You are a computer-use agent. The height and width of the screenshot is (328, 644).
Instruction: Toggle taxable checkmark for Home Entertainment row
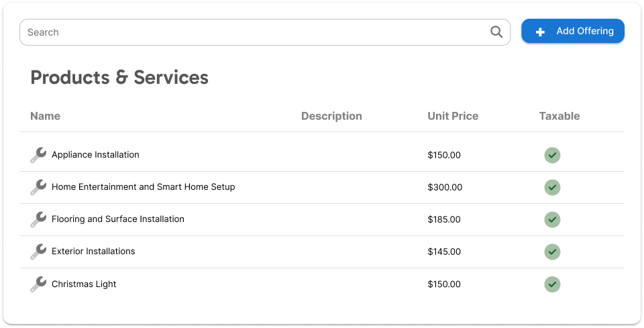pyautogui.click(x=552, y=187)
